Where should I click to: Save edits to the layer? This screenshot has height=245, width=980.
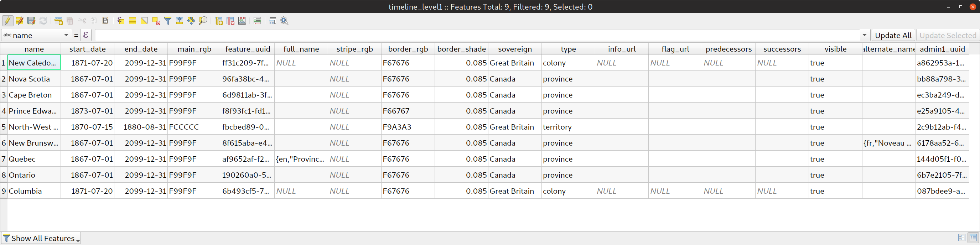click(x=31, y=21)
